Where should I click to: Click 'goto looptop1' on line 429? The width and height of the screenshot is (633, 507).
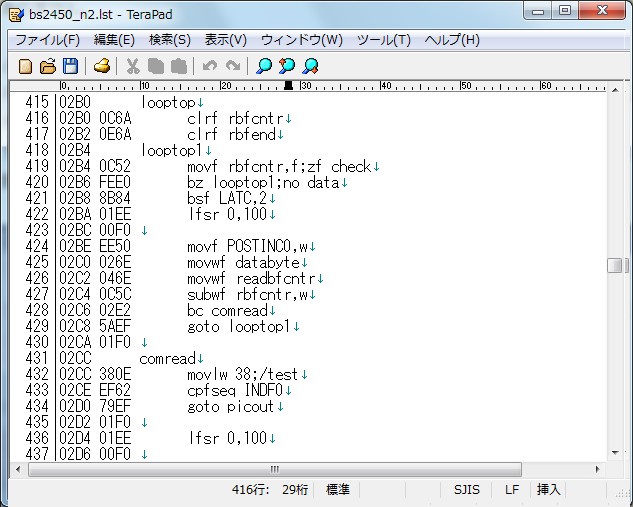[239, 326]
